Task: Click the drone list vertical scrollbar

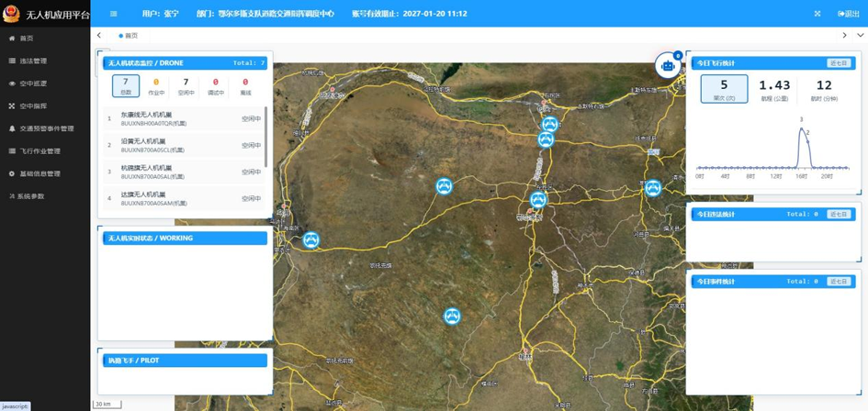Action: (266, 138)
